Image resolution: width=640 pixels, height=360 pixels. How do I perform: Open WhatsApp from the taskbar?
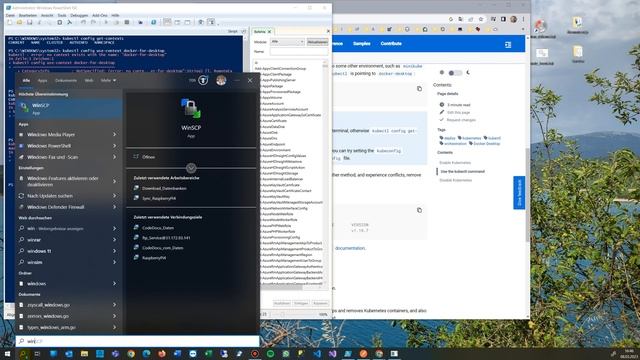point(285,353)
